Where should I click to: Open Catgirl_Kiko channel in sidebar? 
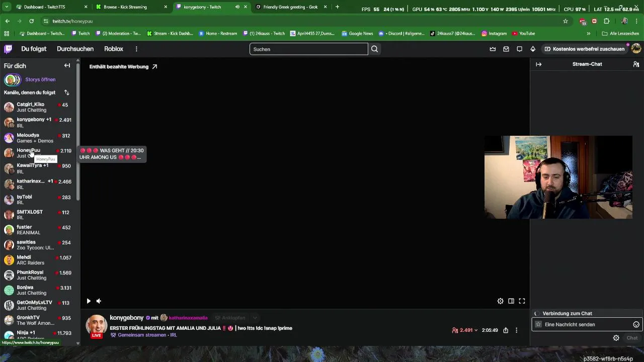click(38, 107)
